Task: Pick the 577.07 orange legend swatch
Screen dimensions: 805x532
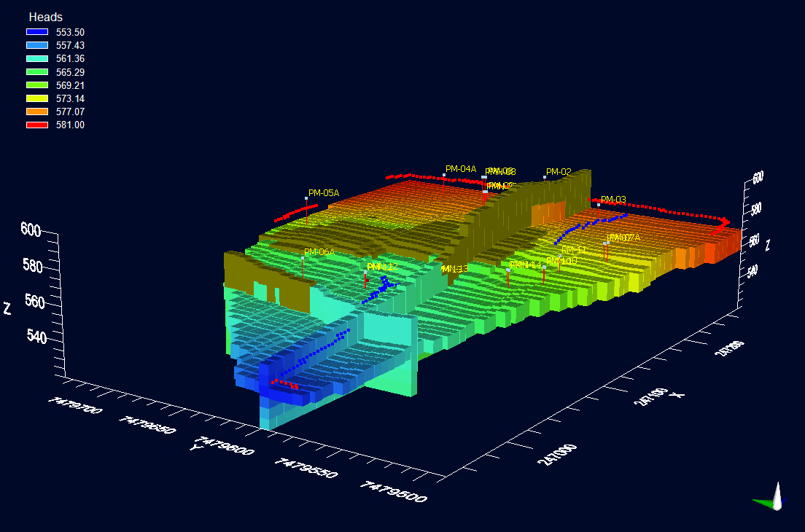Action: point(37,112)
